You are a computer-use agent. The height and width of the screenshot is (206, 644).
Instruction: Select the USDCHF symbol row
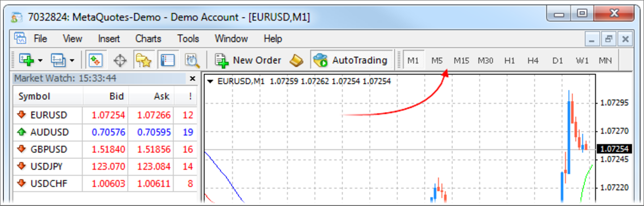point(105,183)
